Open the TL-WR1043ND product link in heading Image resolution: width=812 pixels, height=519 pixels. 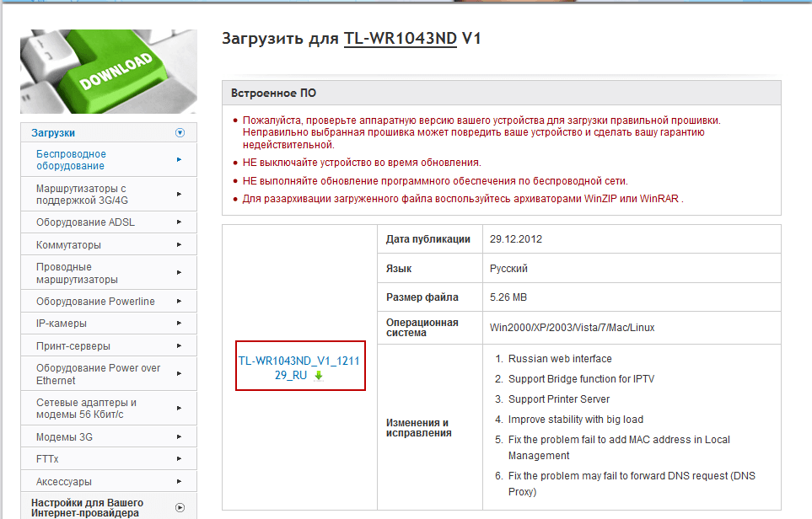(x=400, y=39)
